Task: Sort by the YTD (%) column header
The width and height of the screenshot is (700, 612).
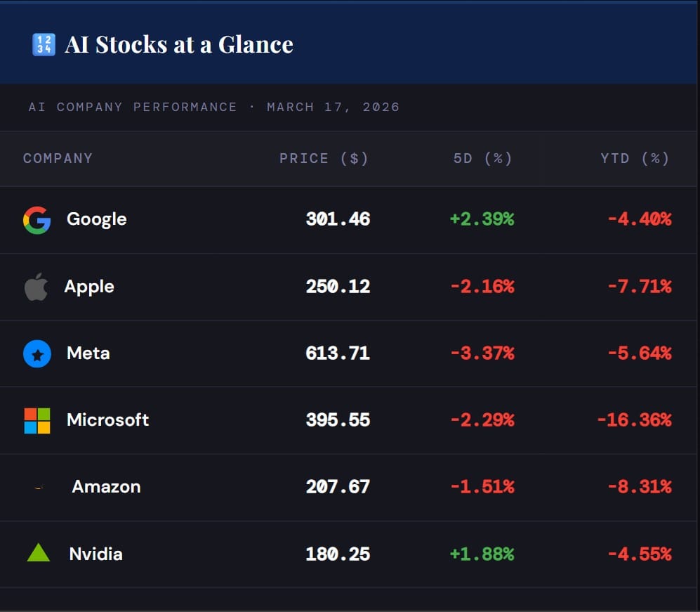Action: (635, 158)
